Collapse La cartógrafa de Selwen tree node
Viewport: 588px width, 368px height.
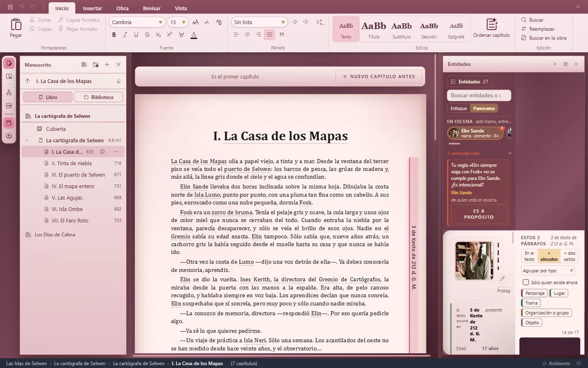(x=27, y=140)
